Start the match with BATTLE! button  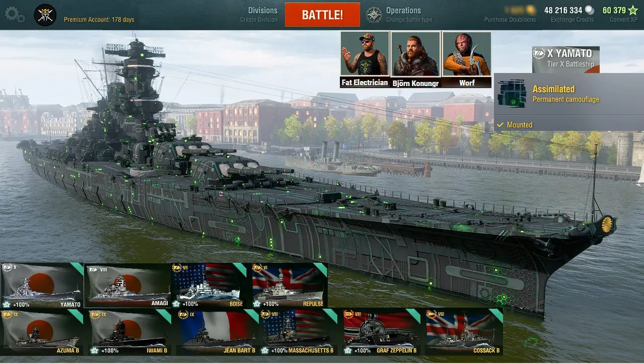pos(322,15)
